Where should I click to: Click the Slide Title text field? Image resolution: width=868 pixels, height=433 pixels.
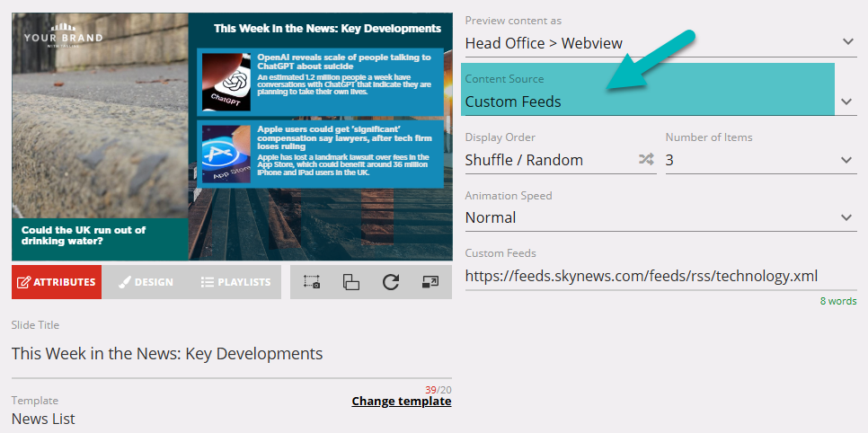point(231,353)
